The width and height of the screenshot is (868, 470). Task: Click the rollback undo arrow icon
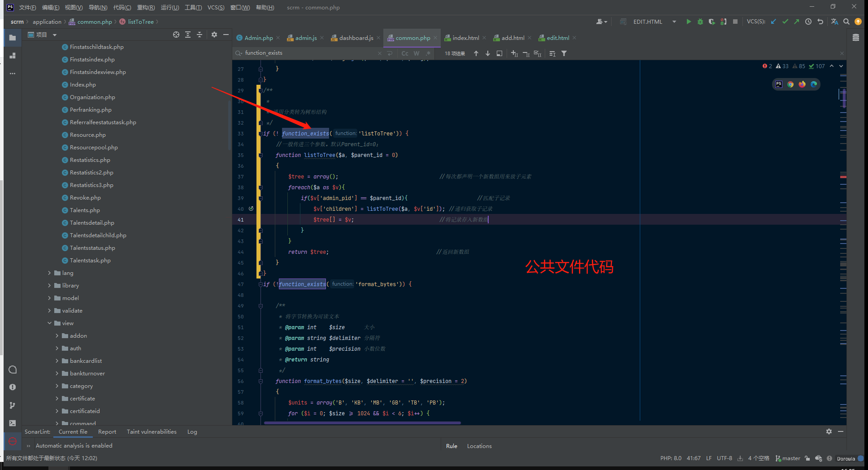pyautogui.click(x=820, y=22)
